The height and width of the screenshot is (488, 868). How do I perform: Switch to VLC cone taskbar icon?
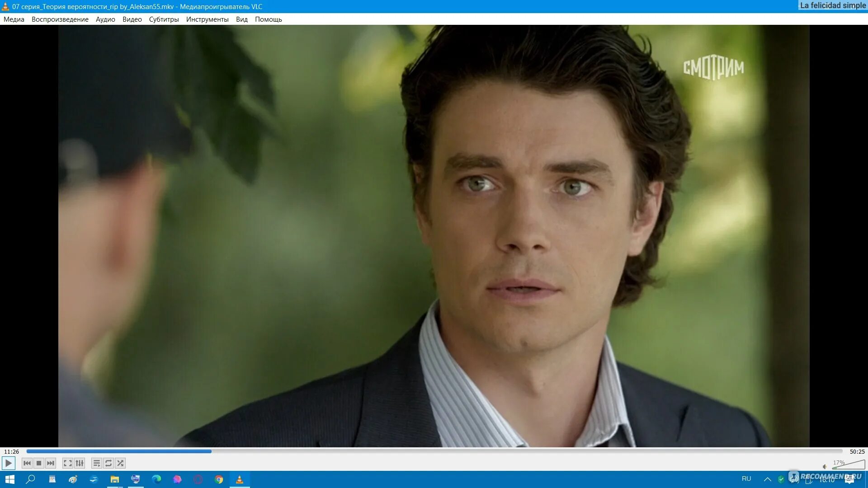240,479
